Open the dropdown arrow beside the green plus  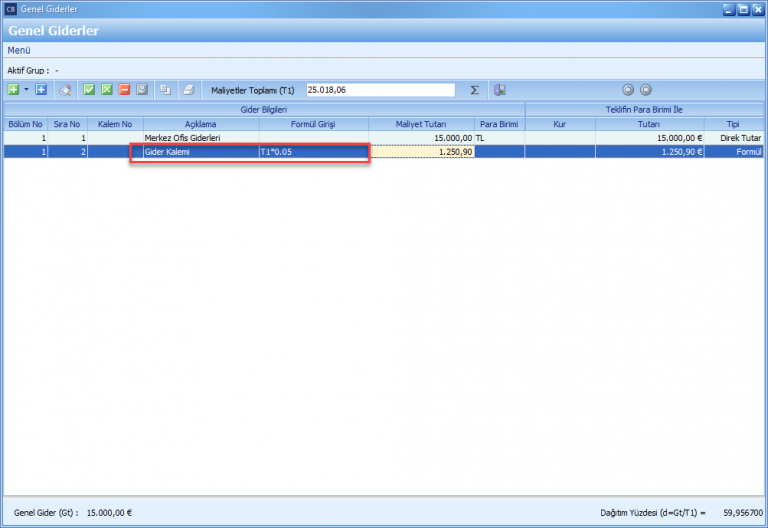[26, 90]
